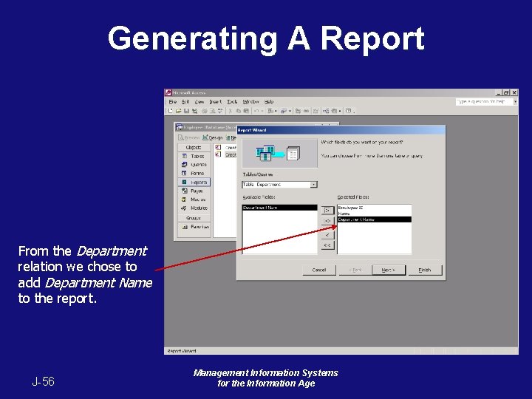Viewport: 532px width, 399px height.
Task: Select Reports in the Objects list
Action: 194,183
